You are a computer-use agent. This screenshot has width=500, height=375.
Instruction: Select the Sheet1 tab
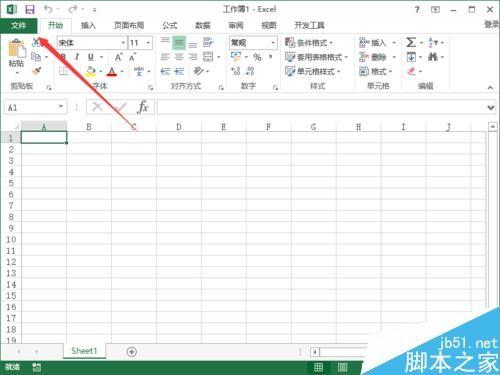coord(84,351)
